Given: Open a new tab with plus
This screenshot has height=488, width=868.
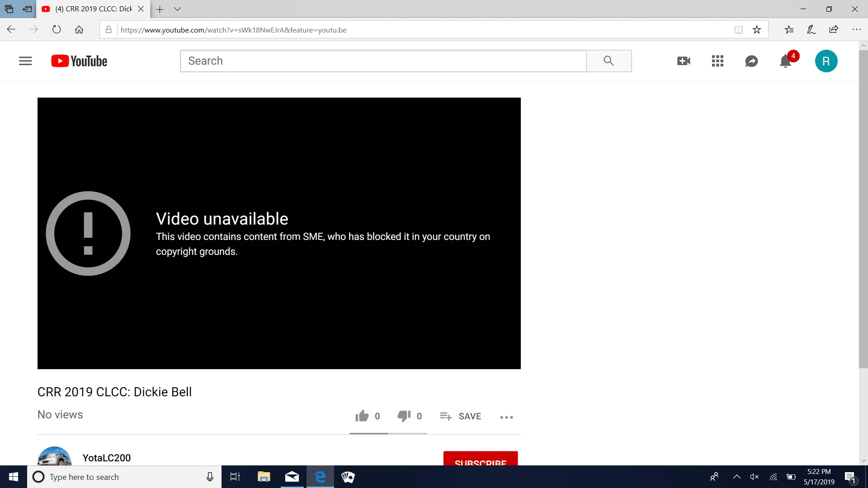Looking at the screenshot, I should (160, 9).
